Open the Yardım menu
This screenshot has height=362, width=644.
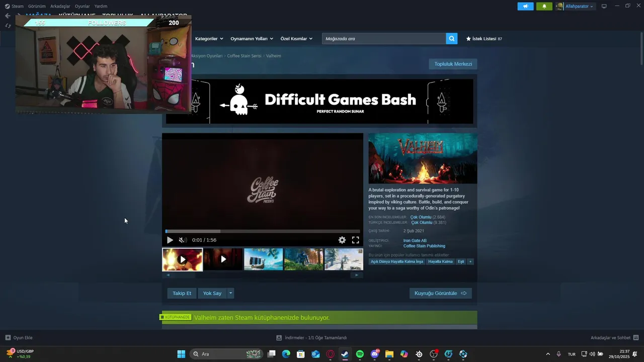(101, 6)
